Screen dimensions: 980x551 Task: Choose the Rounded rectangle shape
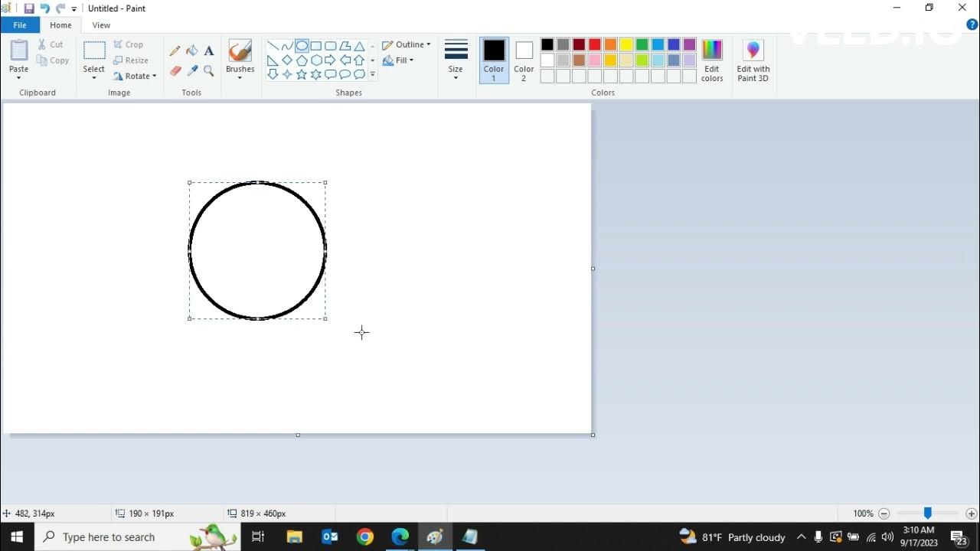[331, 46]
